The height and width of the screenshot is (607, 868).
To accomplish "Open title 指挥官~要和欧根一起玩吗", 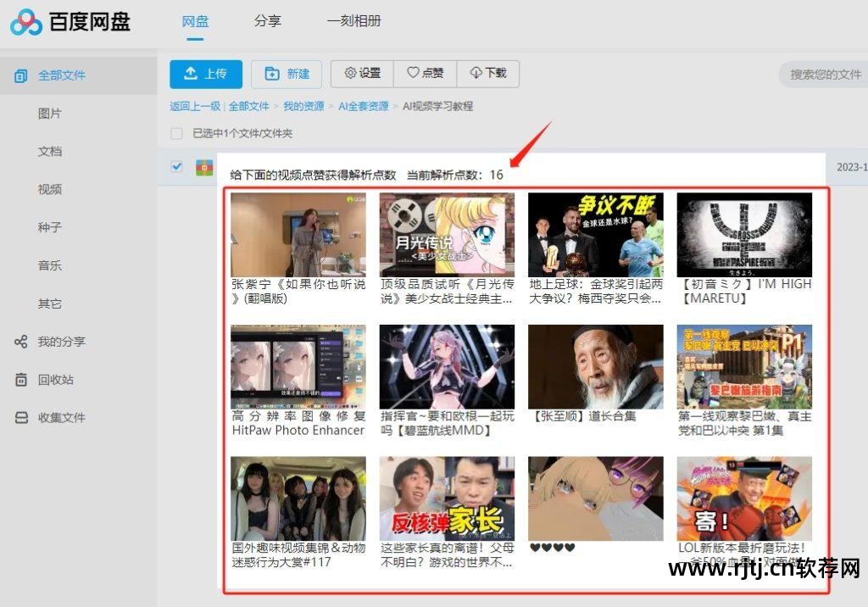I will coord(447,423).
